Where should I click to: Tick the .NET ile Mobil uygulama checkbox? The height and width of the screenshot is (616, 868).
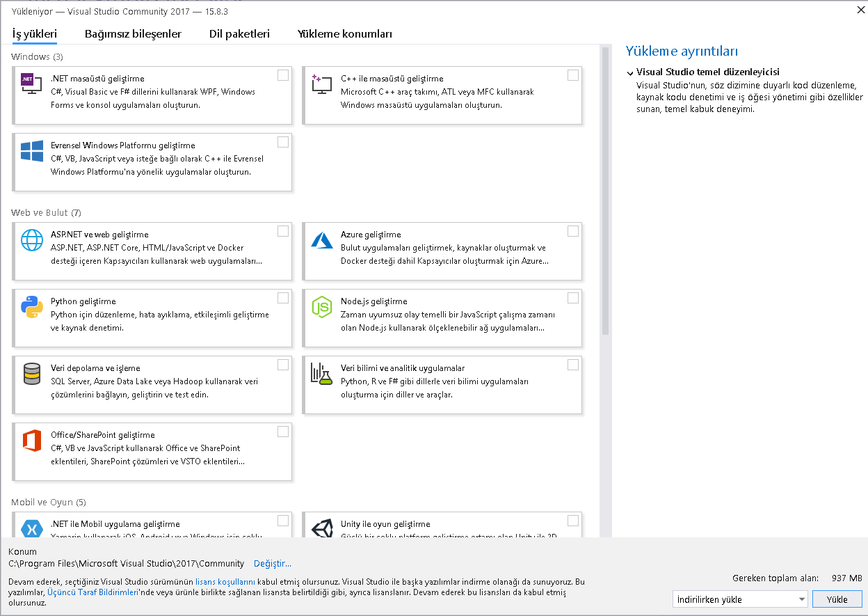click(283, 521)
